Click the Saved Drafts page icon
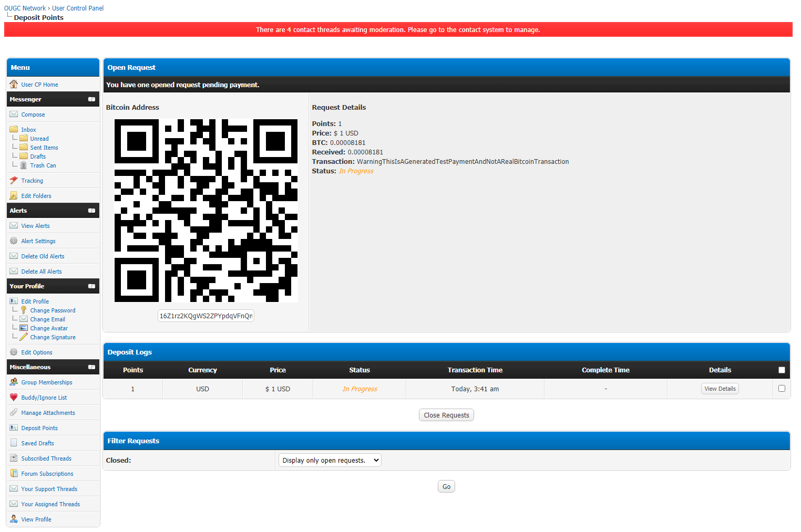801x532 pixels. click(14, 443)
